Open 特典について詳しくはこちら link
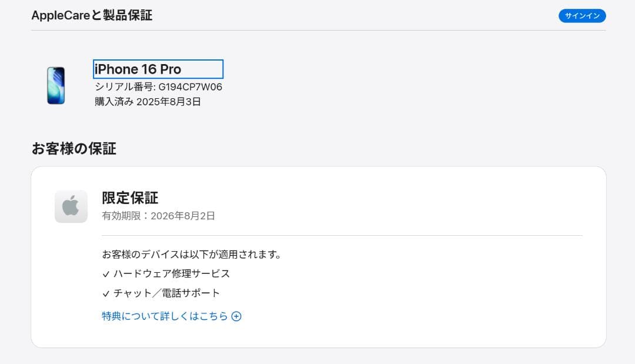Screen dimensions: 635x364 [x=165, y=316]
